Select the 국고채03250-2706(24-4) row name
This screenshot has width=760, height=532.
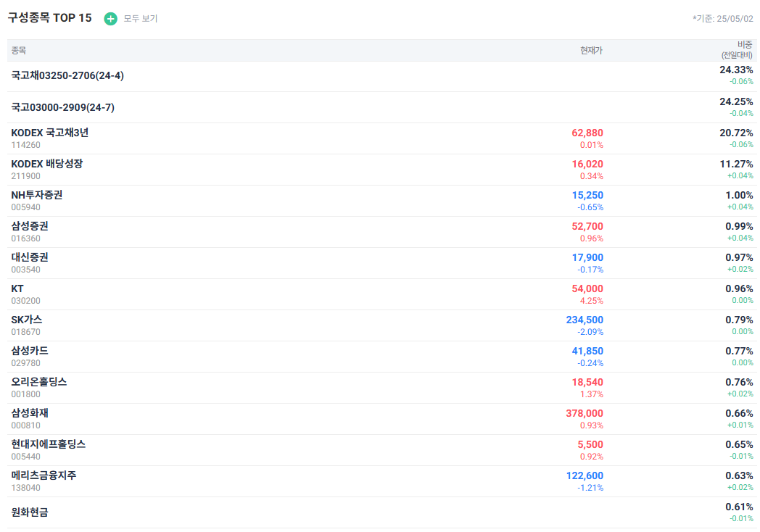click(x=67, y=75)
